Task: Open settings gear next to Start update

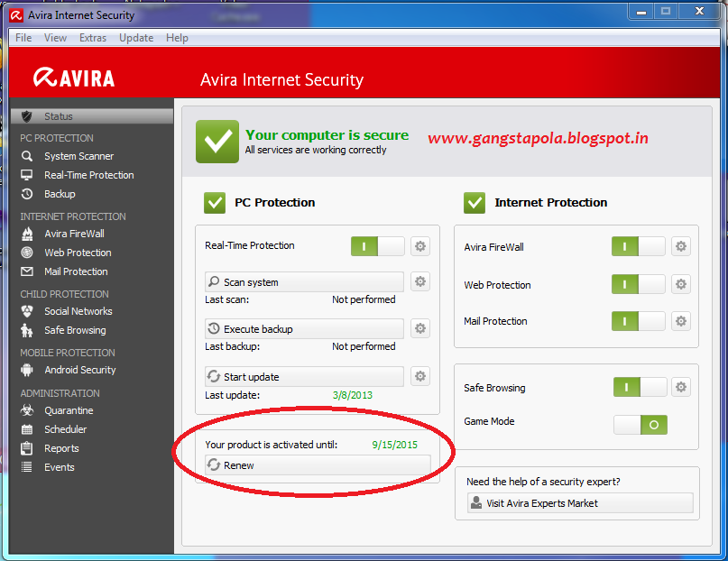Action: pyautogui.click(x=420, y=376)
